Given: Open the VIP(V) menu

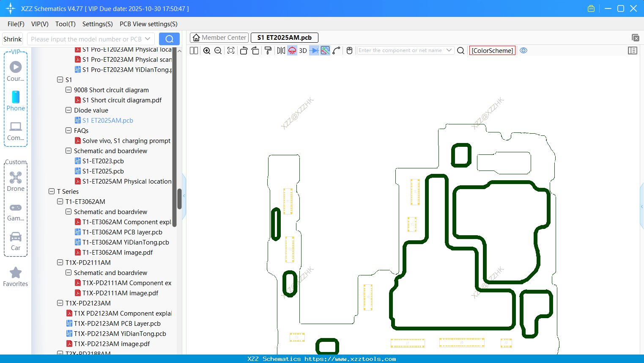Looking at the screenshot, I should [40, 24].
